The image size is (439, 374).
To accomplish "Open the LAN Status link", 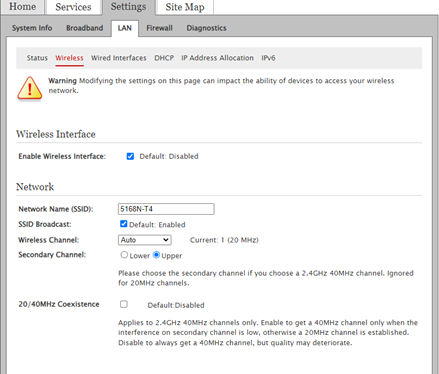I will point(37,58).
